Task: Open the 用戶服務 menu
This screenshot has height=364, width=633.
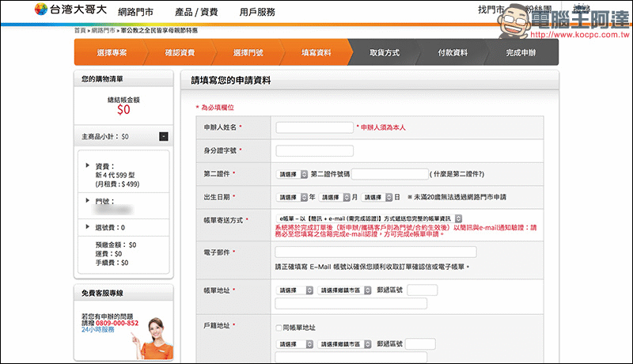Action: (x=257, y=12)
